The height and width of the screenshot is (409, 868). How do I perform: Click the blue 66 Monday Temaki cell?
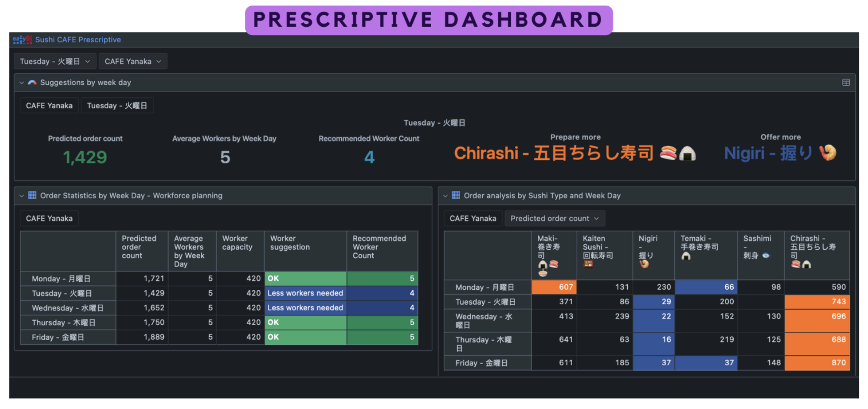click(x=706, y=287)
